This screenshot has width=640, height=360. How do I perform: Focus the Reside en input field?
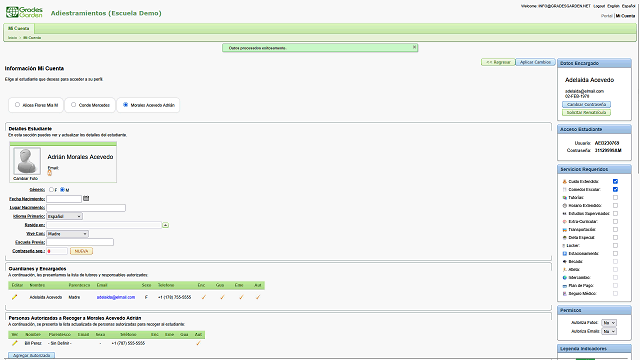pyautogui.click(x=104, y=225)
